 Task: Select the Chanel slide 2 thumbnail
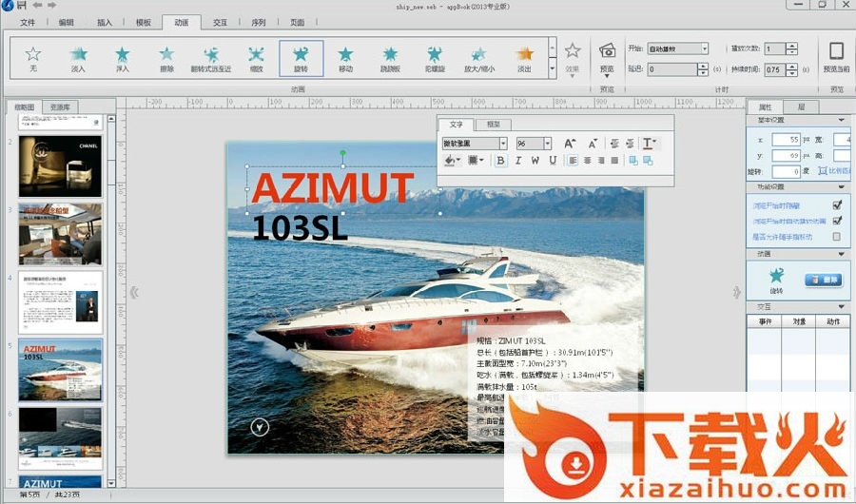pos(60,166)
